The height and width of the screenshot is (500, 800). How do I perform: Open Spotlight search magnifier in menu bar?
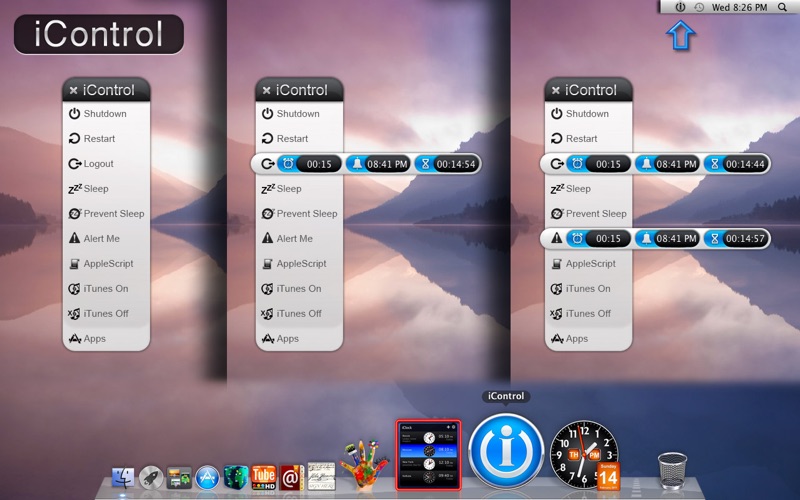[782, 7]
